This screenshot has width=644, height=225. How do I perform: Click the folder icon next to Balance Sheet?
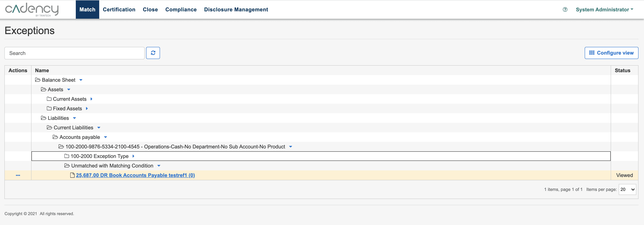click(38, 80)
